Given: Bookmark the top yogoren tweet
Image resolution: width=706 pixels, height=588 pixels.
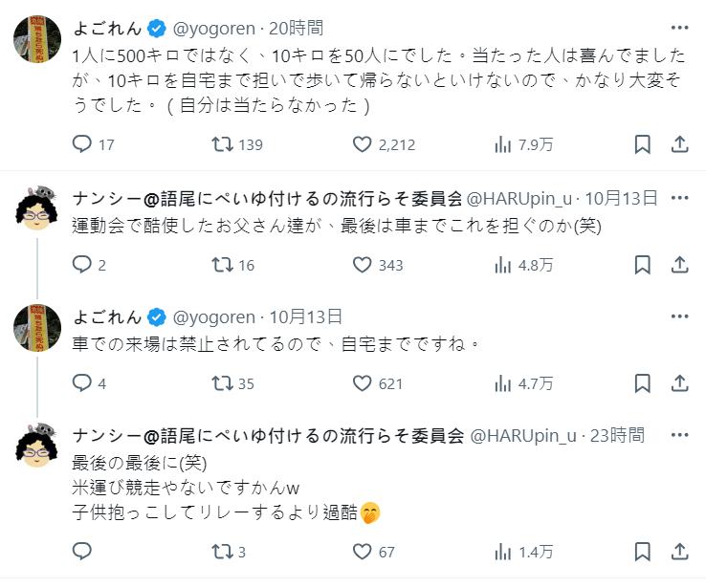Looking at the screenshot, I should 643,144.
